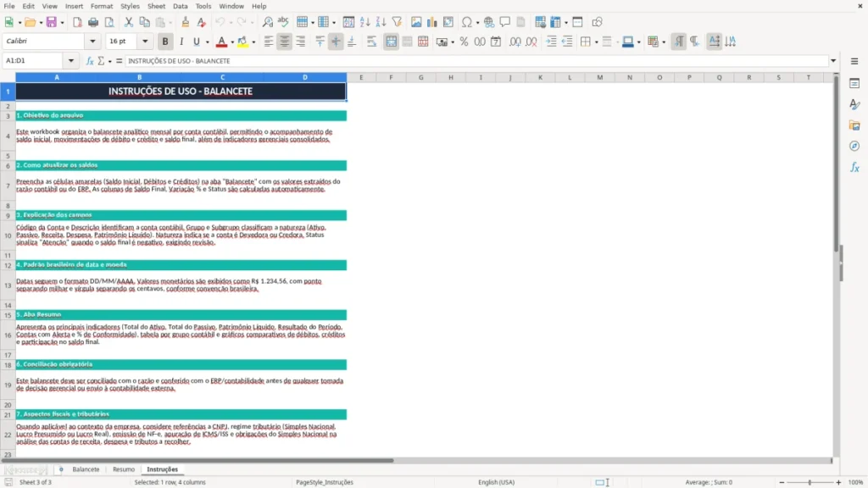The height and width of the screenshot is (488, 868).
Task: Open the sidebar Navigator compass icon
Action: (x=854, y=146)
